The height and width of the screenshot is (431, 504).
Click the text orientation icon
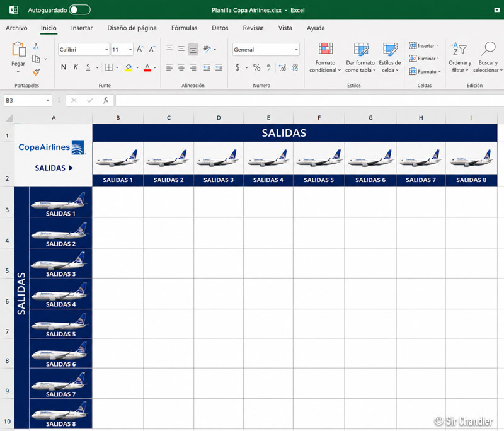pos(207,49)
